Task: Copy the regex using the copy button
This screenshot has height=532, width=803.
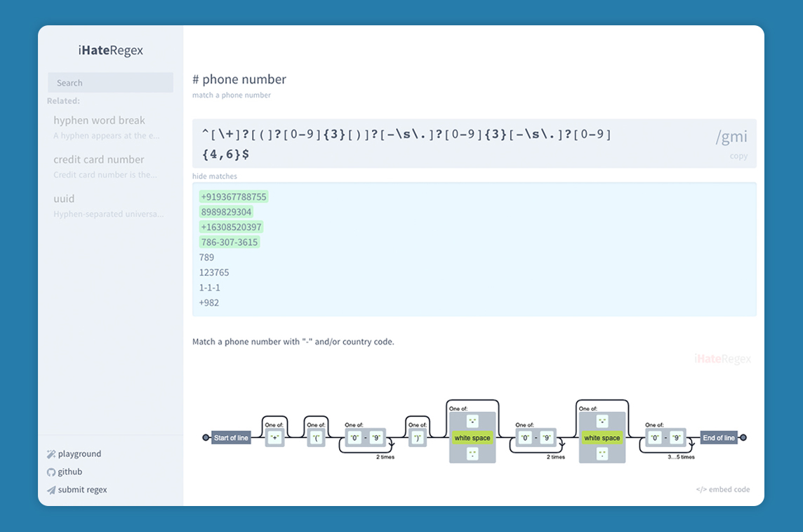Action: (x=738, y=156)
